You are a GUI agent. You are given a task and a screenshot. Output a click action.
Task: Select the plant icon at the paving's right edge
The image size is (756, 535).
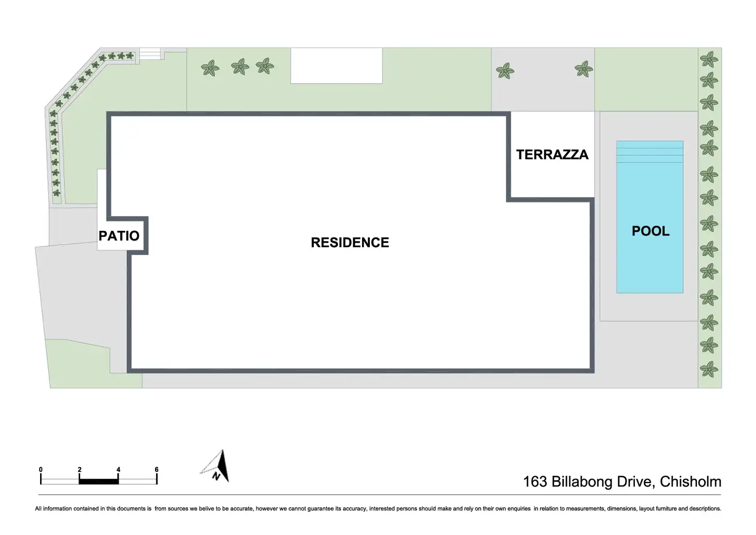(583, 68)
